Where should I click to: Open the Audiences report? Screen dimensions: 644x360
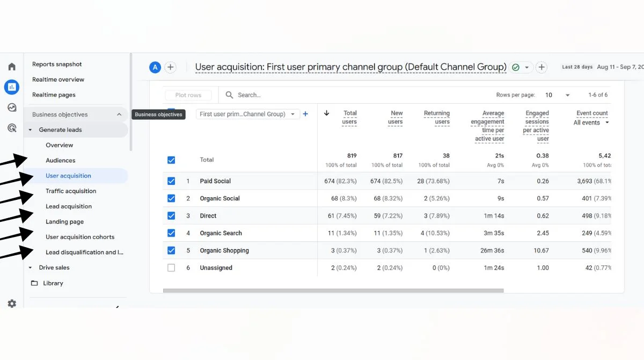[61, 161]
